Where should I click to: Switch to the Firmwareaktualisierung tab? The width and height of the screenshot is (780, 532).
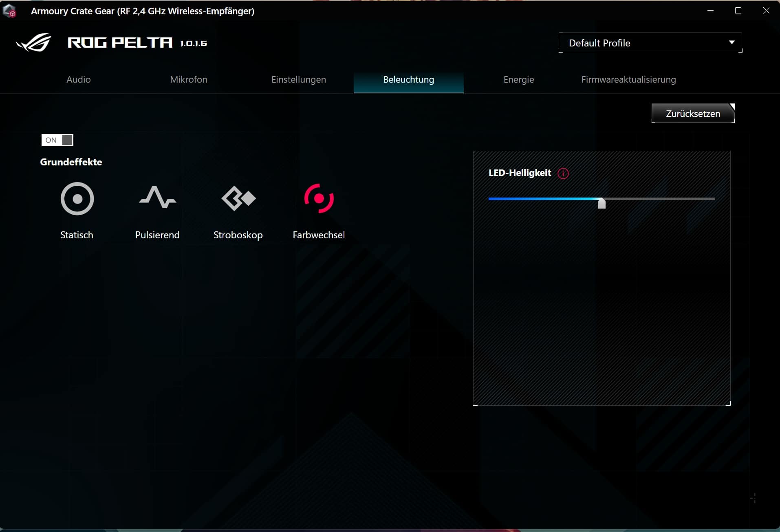[x=628, y=79]
